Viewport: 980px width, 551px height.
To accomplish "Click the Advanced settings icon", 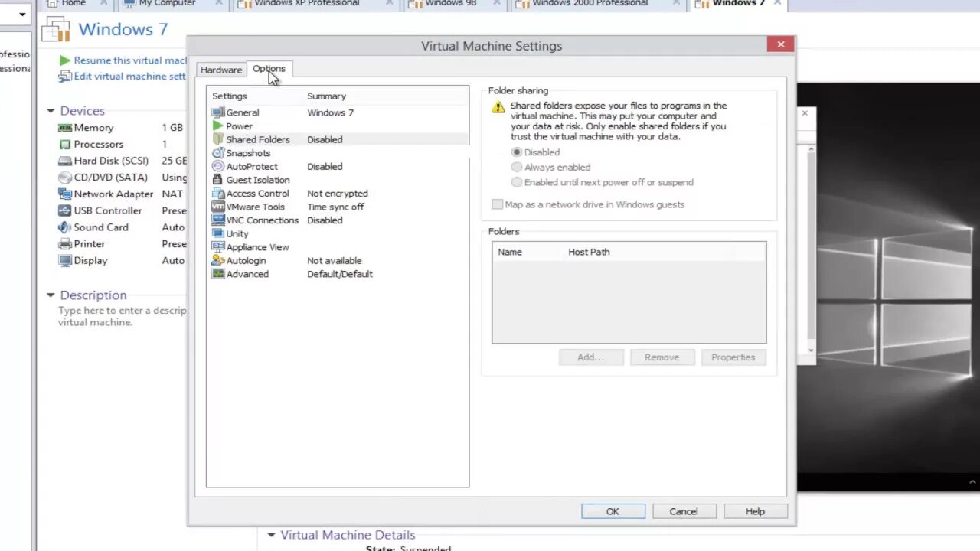I will pos(218,274).
